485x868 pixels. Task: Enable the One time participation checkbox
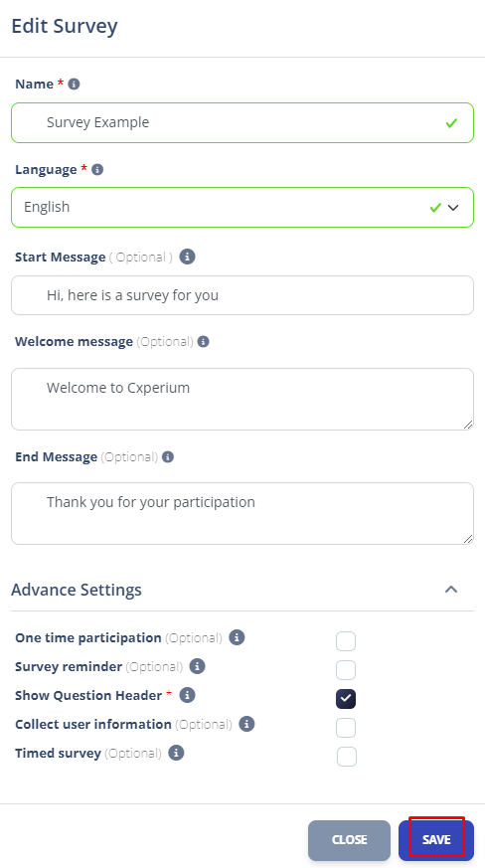coord(346,641)
